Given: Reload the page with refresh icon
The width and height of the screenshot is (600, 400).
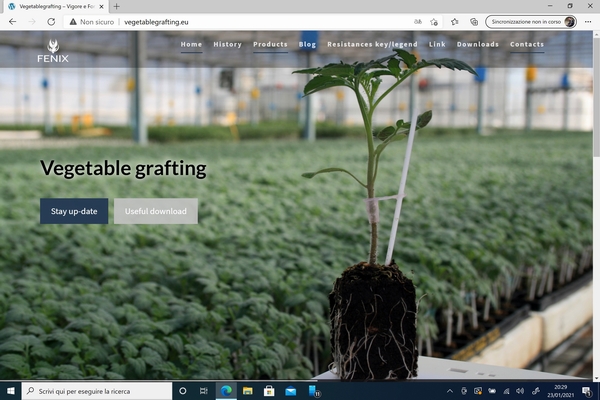Looking at the screenshot, I should (x=51, y=21).
